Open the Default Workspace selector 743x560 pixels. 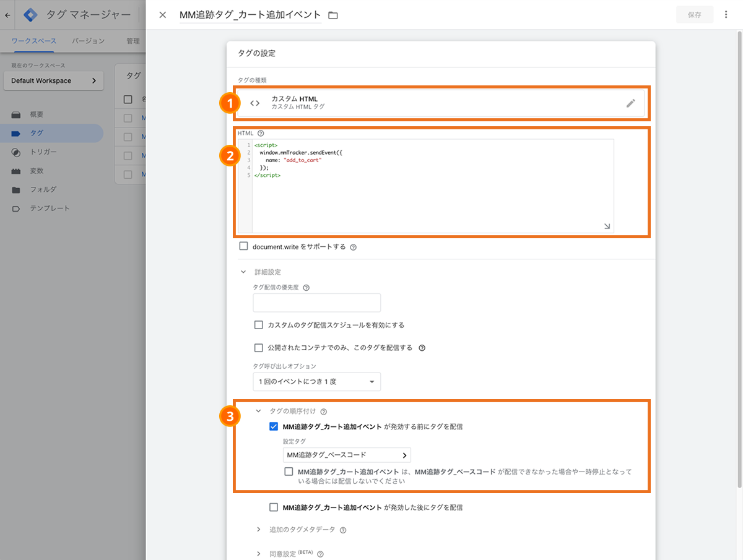click(x=53, y=80)
